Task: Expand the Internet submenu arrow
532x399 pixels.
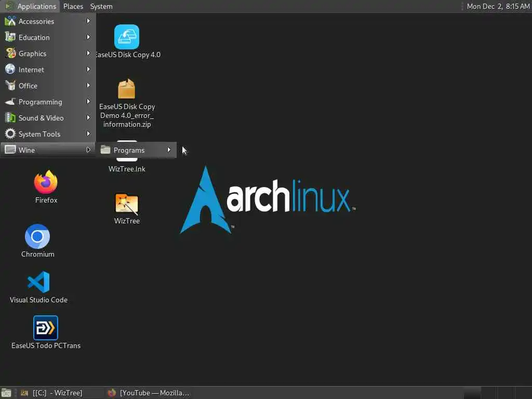Action: (x=88, y=69)
